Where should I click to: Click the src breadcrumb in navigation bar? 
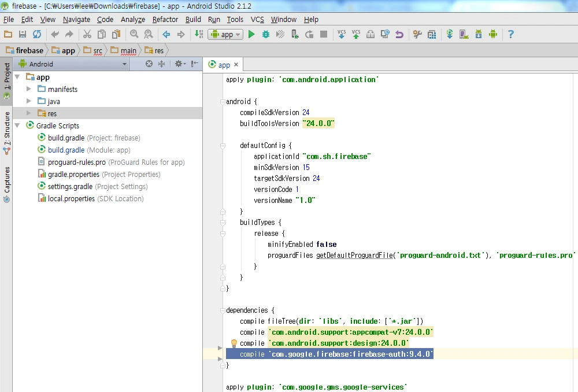pyautogui.click(x=98, y=50)
